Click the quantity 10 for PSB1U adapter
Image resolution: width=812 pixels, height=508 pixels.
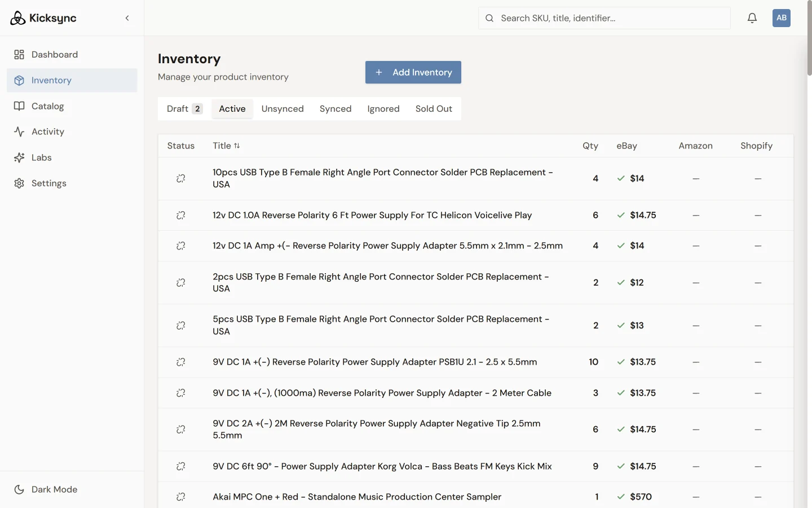point(594,362)
